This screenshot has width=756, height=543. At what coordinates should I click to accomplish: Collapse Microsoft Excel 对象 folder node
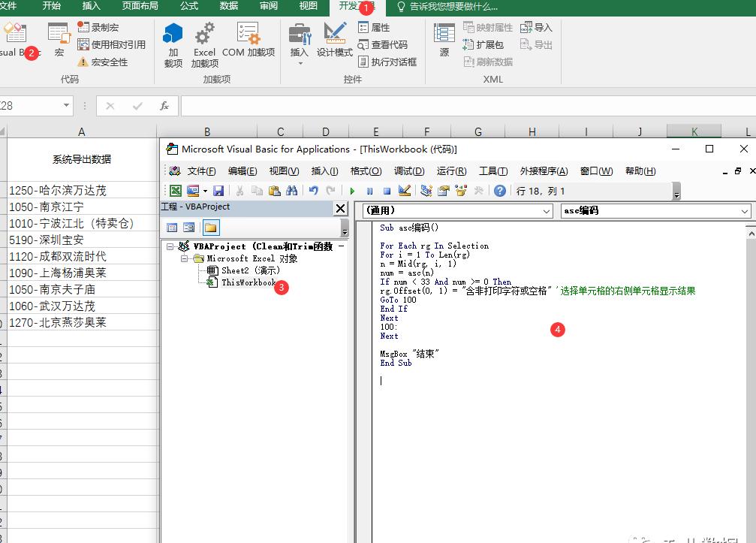coord(184,258)
